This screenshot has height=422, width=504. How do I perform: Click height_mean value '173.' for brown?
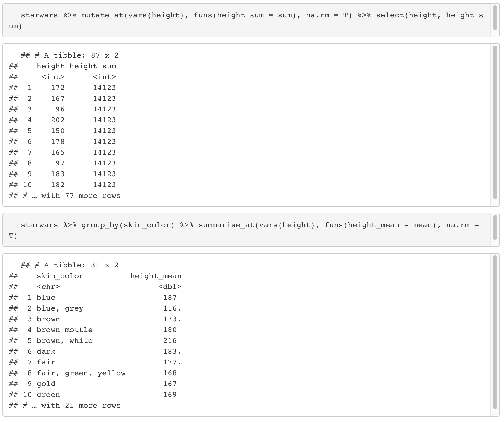pyautogui.click(x=172, y=319)
